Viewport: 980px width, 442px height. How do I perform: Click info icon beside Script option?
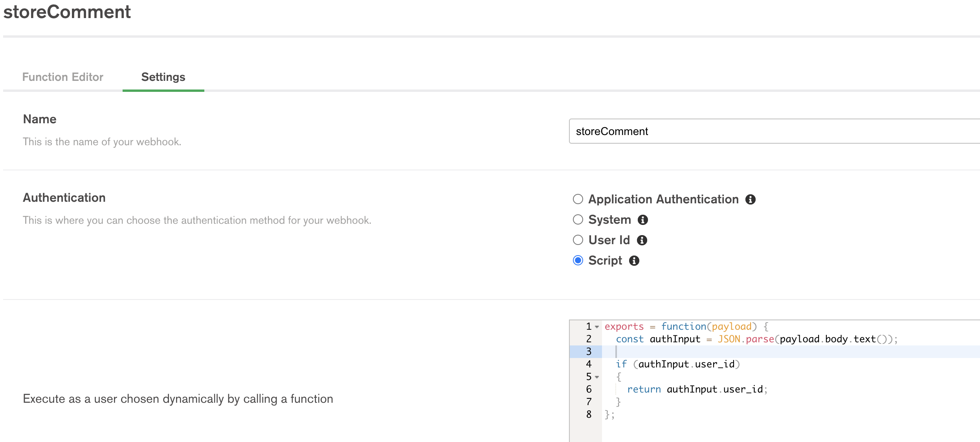pyautogui.click(x=634, y=261)
